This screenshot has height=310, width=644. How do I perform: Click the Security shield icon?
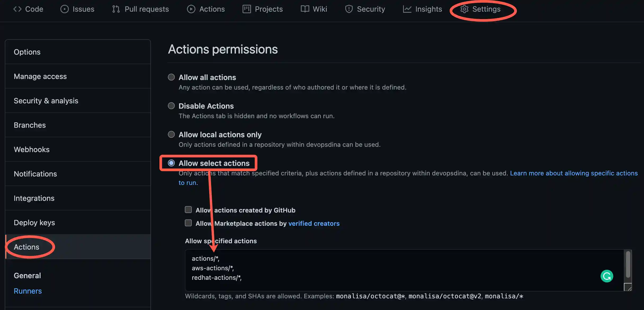[349, 9]
